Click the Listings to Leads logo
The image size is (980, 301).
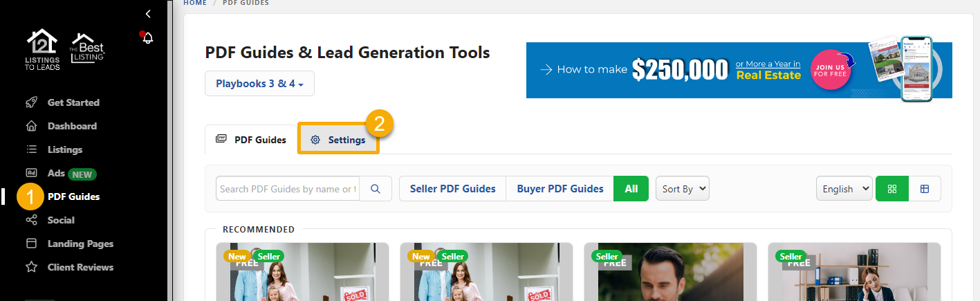pos(43,50)
